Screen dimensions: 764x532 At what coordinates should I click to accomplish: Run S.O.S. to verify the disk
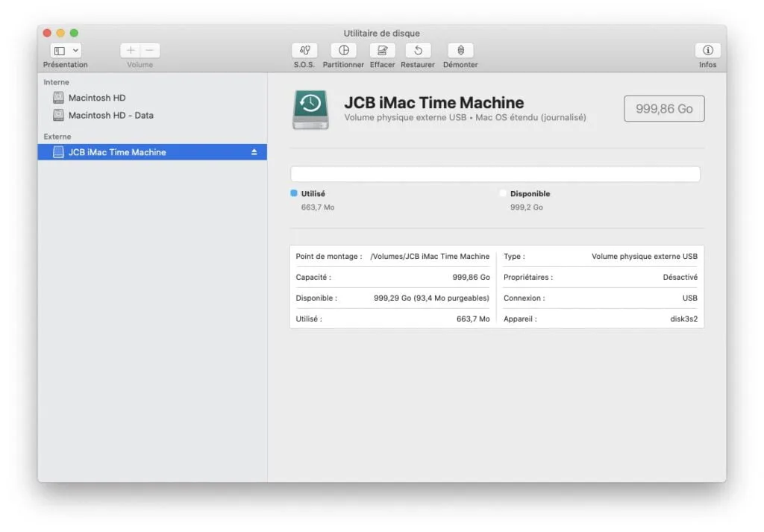point(304,52)
